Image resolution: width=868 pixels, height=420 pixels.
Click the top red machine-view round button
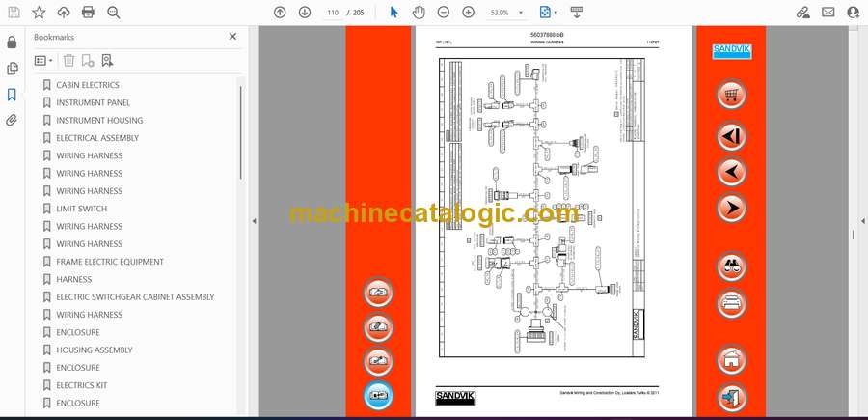point(378,293)
